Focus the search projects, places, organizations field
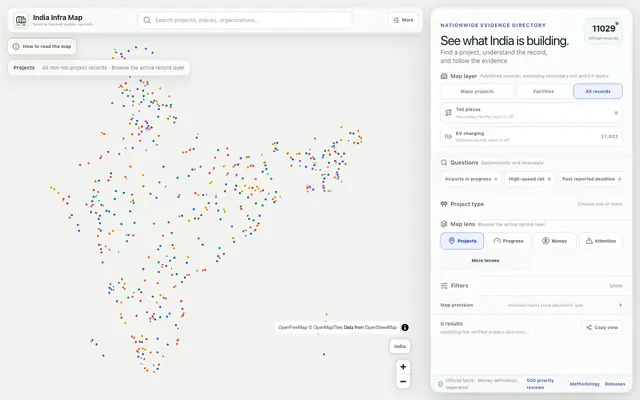Screen dimensions: 640x400 pos(245,20)
